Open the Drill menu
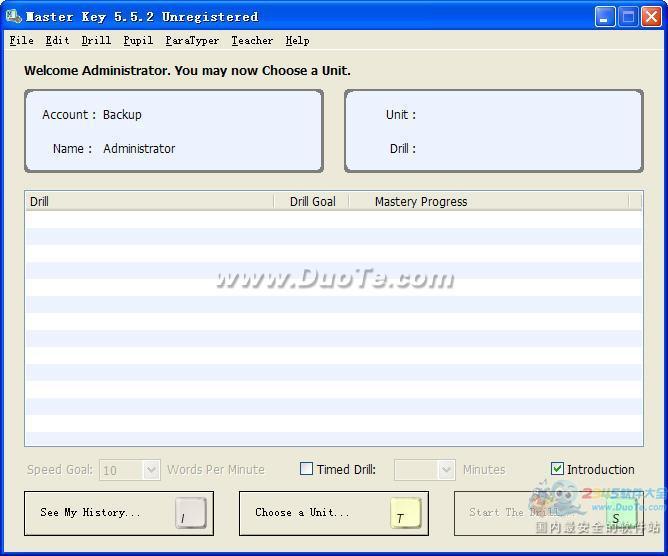 click(x=96, y=41)
